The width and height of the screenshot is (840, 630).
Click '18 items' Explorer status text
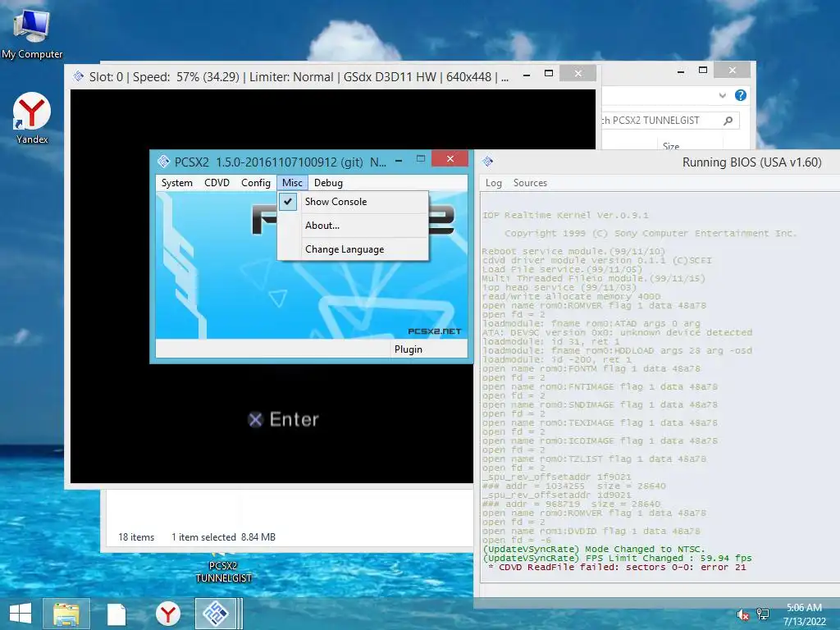click(136, 536)
